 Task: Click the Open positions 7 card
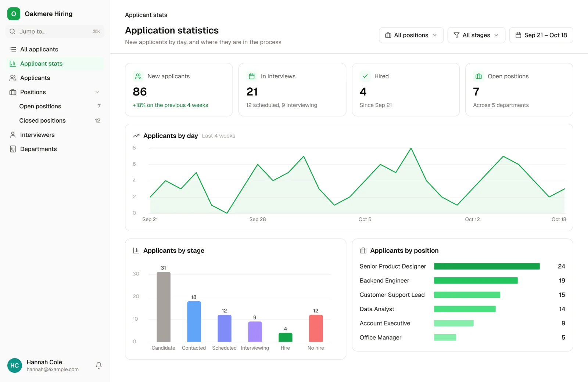pos(519,90)
